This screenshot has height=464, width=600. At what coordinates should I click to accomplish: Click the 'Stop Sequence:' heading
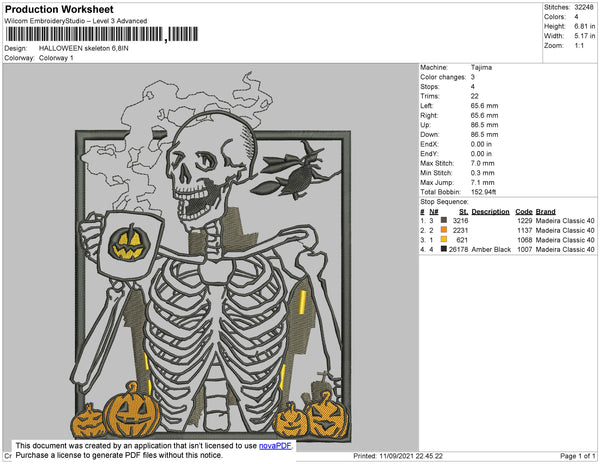444,202
